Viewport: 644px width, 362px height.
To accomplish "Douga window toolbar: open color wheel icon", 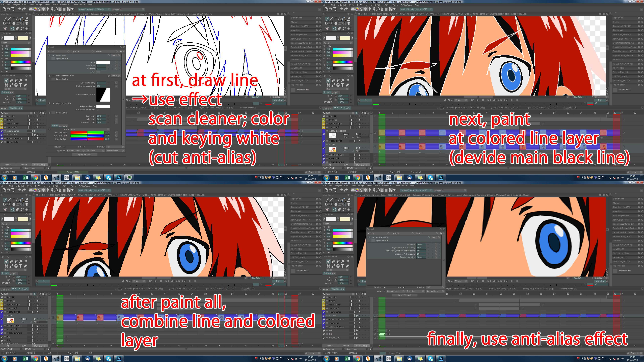I will click(35, 9).
